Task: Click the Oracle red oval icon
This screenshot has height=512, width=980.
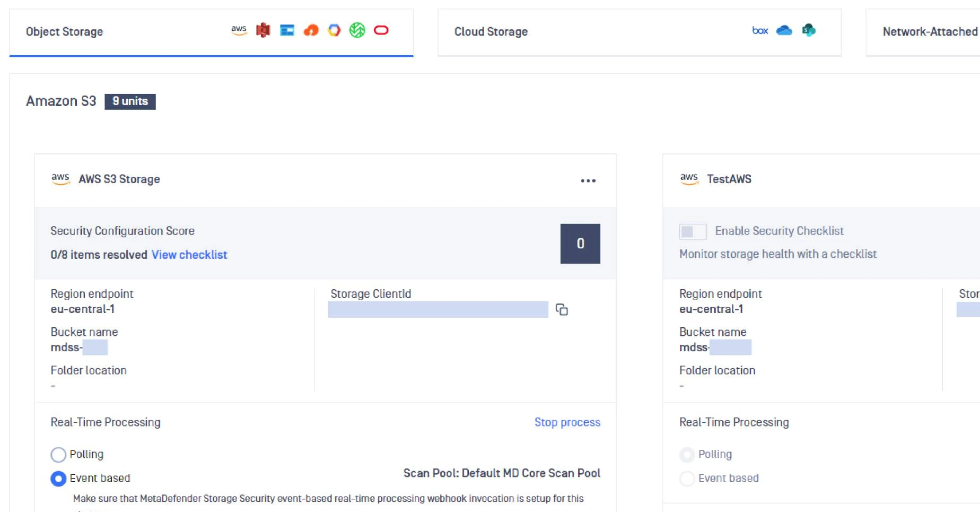Action: pos(381,30)
